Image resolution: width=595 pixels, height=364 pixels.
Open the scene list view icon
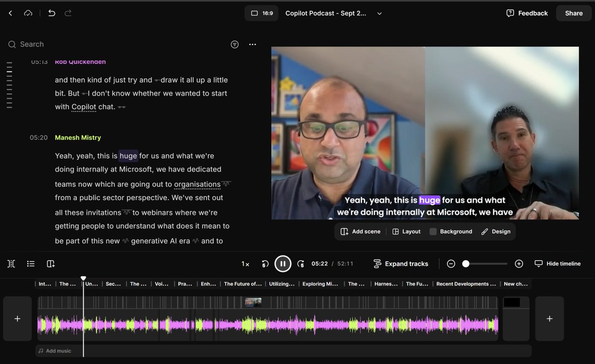click(31, 263)
